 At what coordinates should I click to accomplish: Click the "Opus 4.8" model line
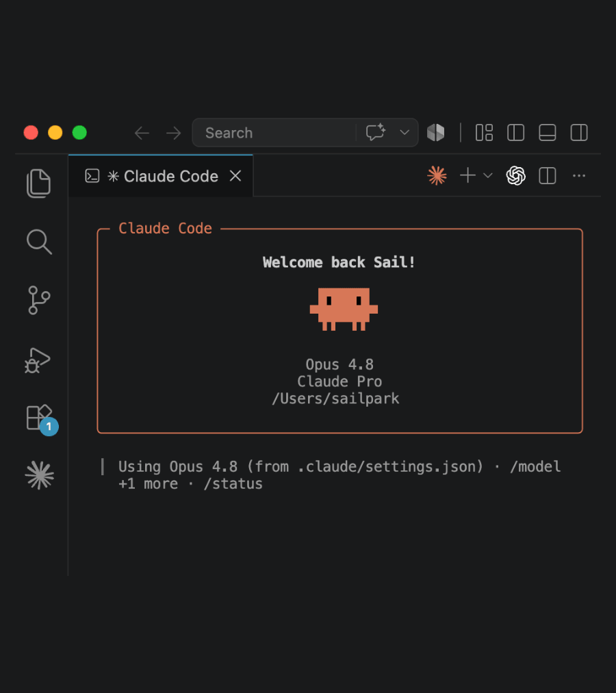coord(339,364)
